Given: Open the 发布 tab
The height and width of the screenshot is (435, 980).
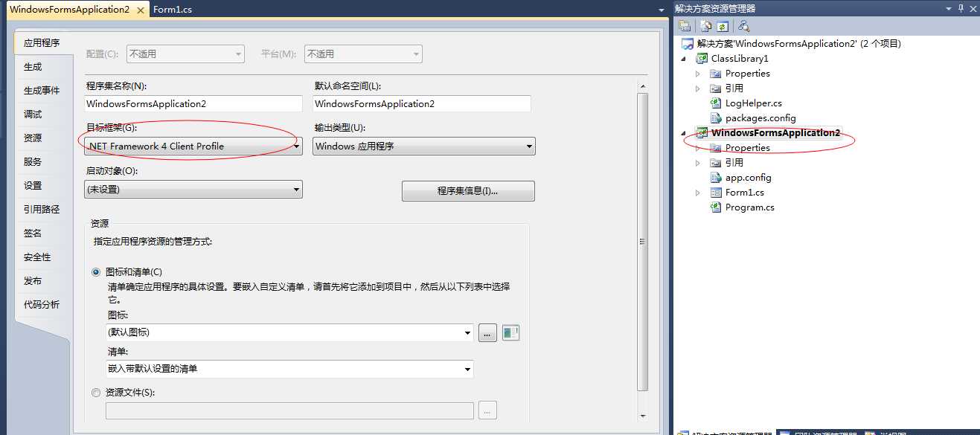Looking at the screenshot, I should tap(43, 281).
